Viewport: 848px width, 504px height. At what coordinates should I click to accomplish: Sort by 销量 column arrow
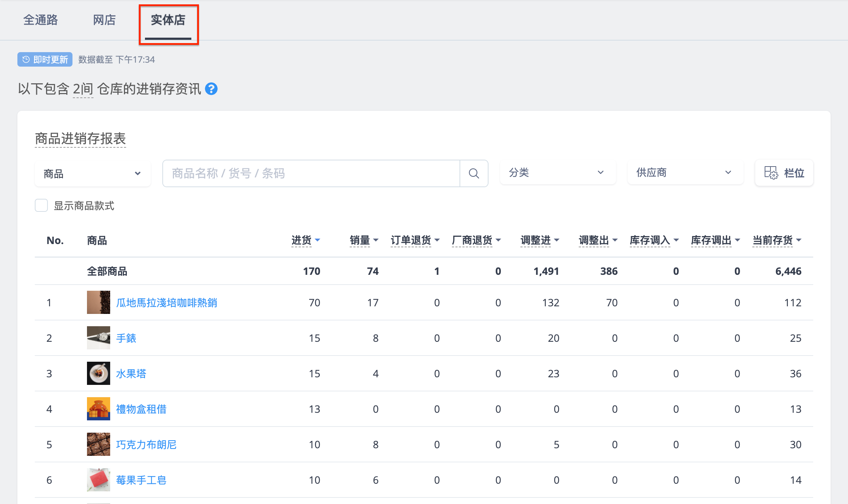[x=376, y=240]
